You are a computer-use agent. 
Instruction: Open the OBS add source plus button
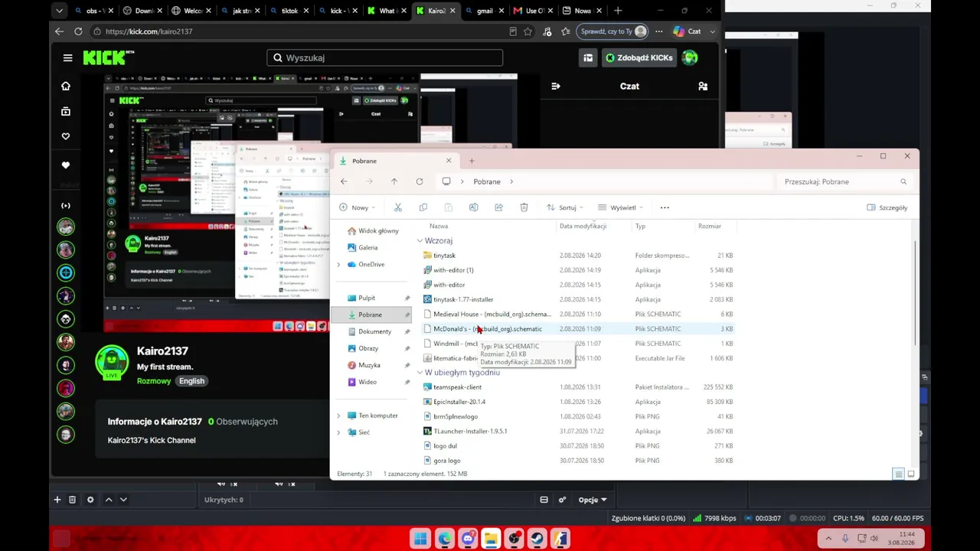pyautogui.click(x=57, y=500)
